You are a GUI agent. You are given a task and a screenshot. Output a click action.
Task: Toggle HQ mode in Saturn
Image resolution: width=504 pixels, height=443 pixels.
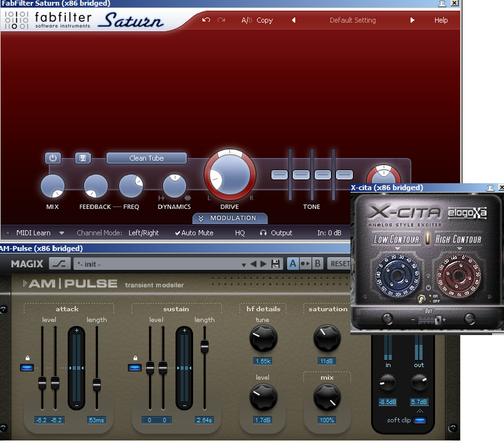tap(240, 233)
